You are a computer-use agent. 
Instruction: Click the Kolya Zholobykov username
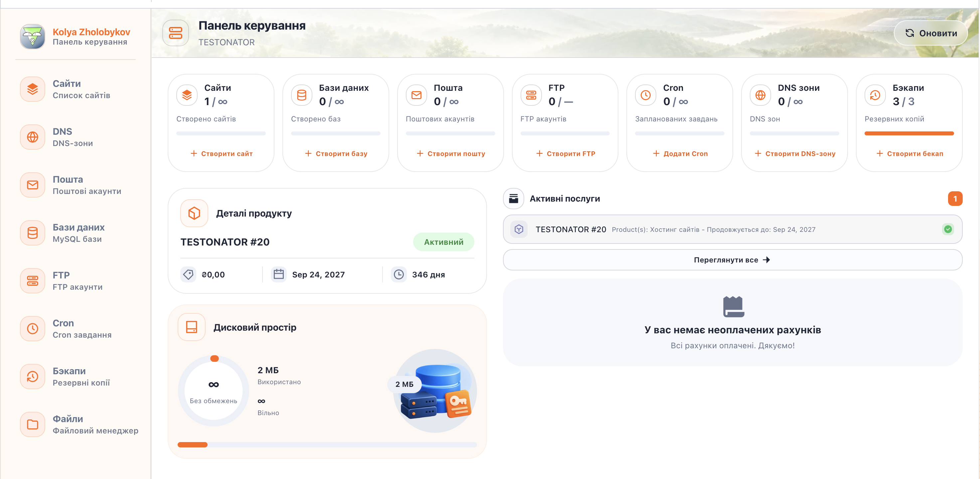point(91,32)
